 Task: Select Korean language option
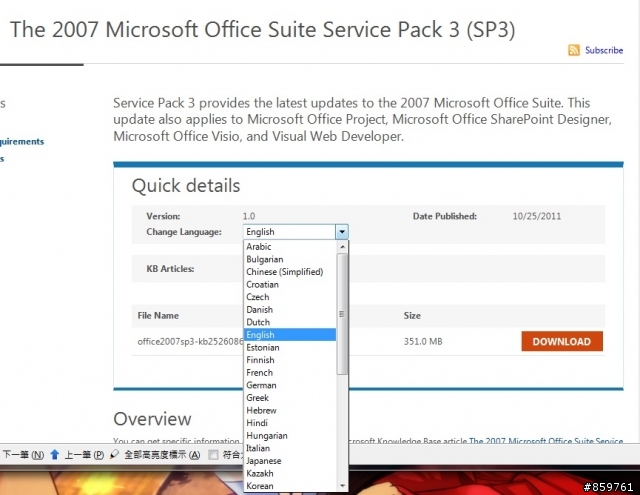pyautogui.click(x=260, y=486)
